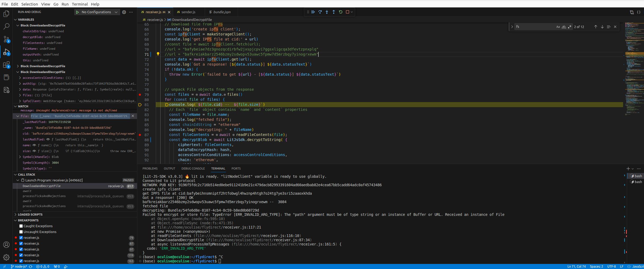Toggle Use Regular Expression in find widget
This screenshot has height=269, width=644.
tap(569, 27)
